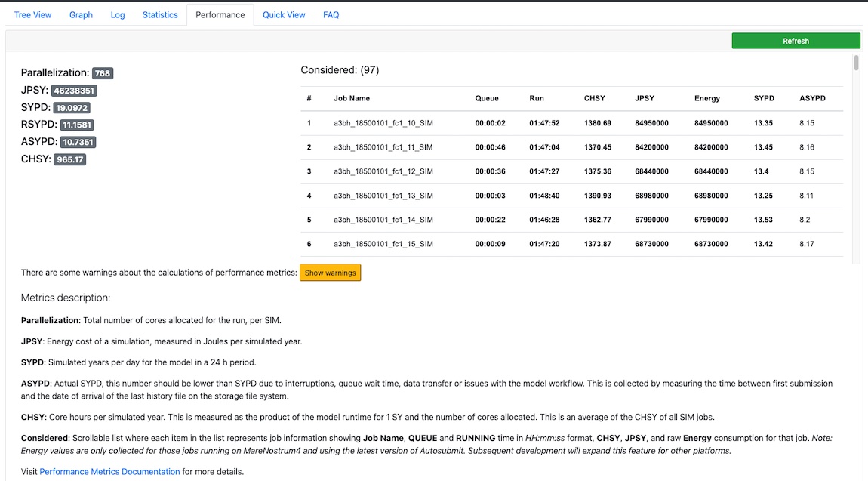Image resolution: width=868 pixels, height=481 pixels.
Task: Select job a3bh_18500101_fc1_14_SIM
Action: click(x=383, y=220)
